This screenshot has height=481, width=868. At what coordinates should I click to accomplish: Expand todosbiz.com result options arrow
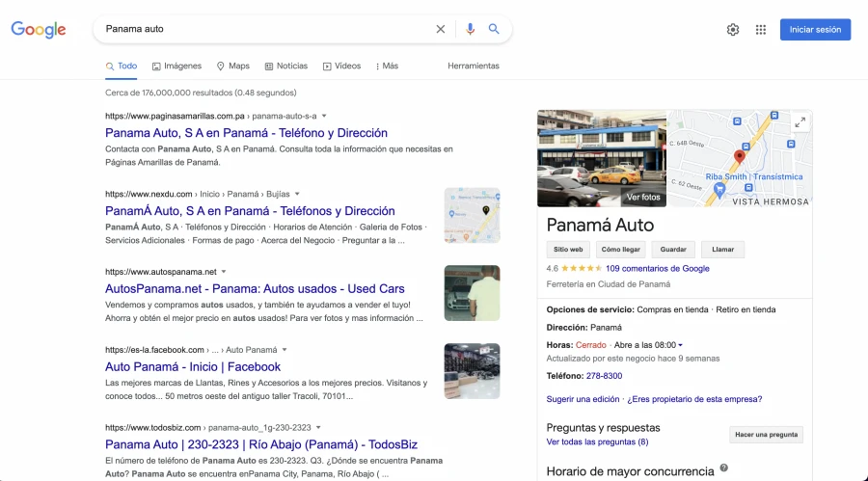coord(318,428)
